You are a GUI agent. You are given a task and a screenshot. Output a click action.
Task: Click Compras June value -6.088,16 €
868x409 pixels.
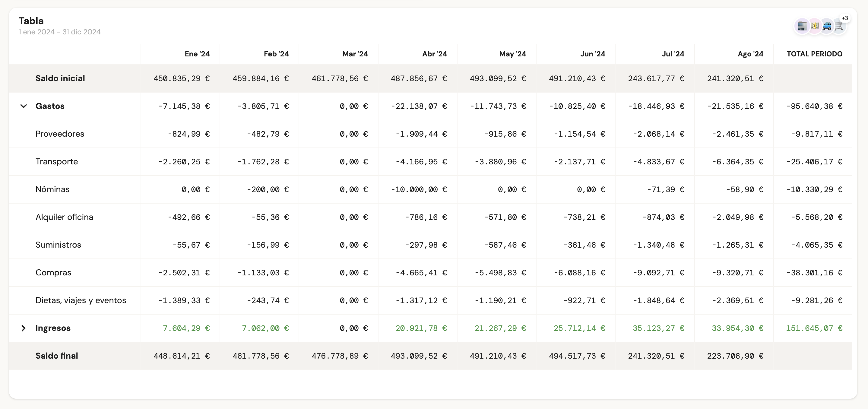(580, 273)
